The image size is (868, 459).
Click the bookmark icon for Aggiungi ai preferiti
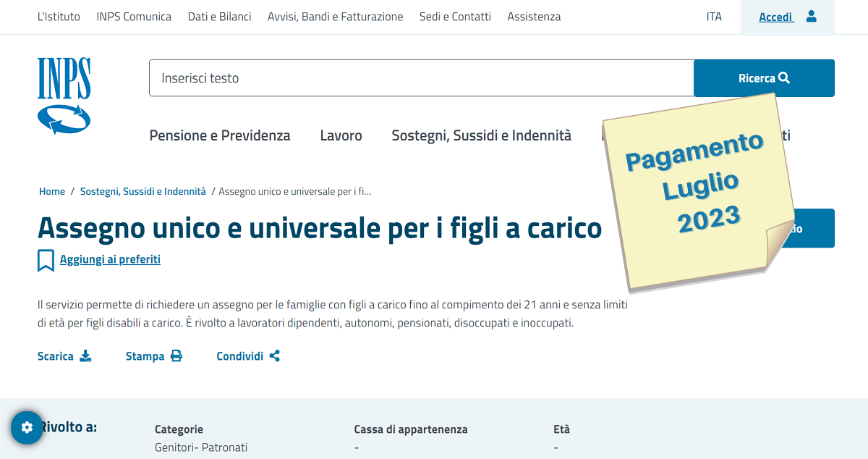click(46, 260)
